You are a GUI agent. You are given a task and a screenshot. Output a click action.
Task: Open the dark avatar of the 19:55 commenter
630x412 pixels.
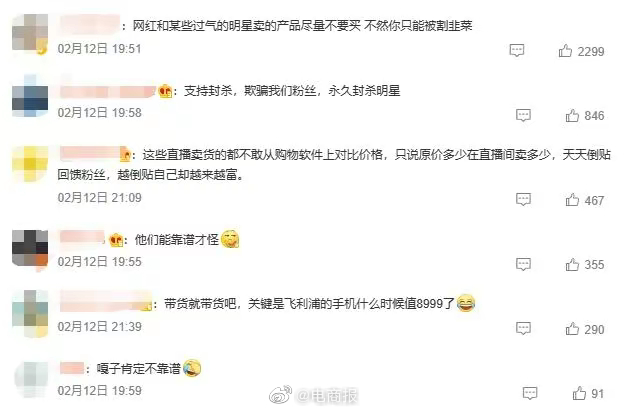(30, 248)
